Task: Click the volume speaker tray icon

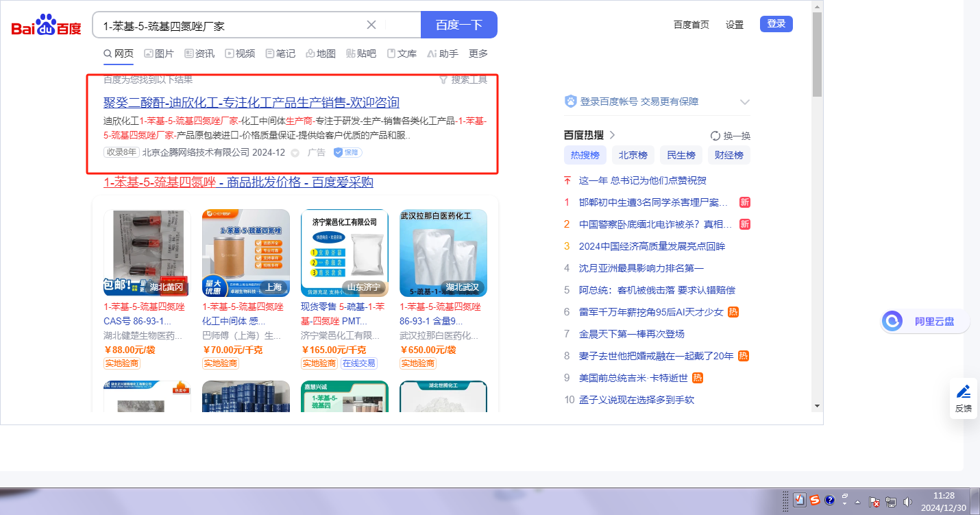Action: click(x=908, y=501)
